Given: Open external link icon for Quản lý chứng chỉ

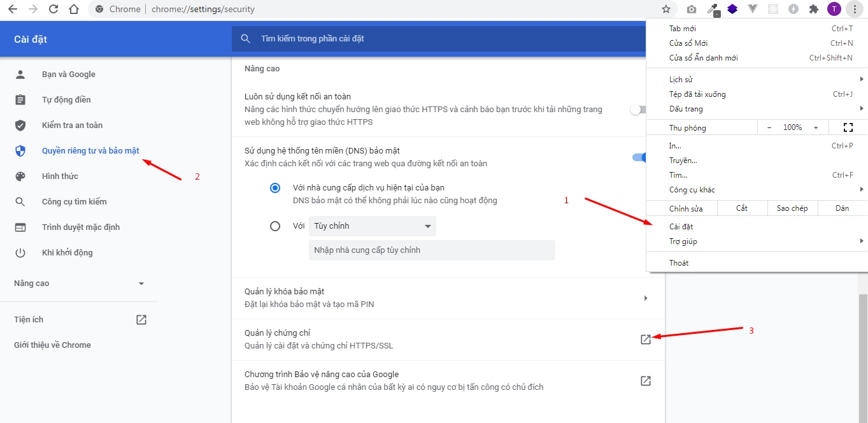Looking at the screenshot, I should pyautogui.click(x=645, y=340).
